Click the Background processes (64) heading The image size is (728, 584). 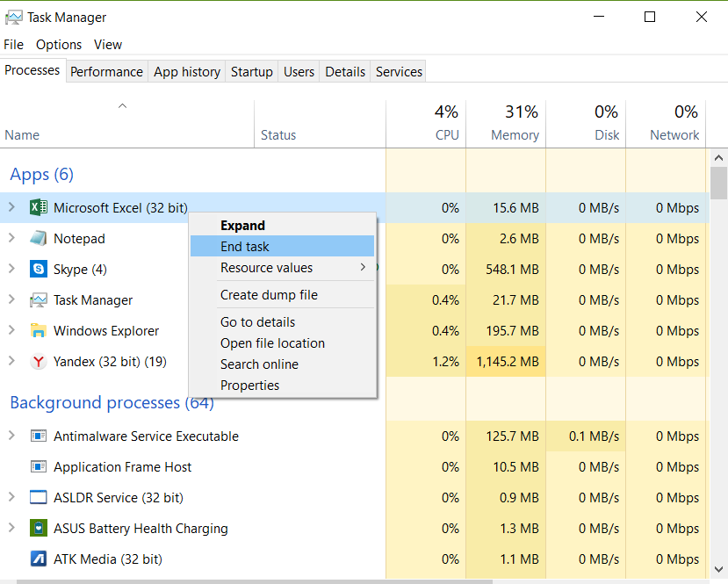tap(112, 402)
